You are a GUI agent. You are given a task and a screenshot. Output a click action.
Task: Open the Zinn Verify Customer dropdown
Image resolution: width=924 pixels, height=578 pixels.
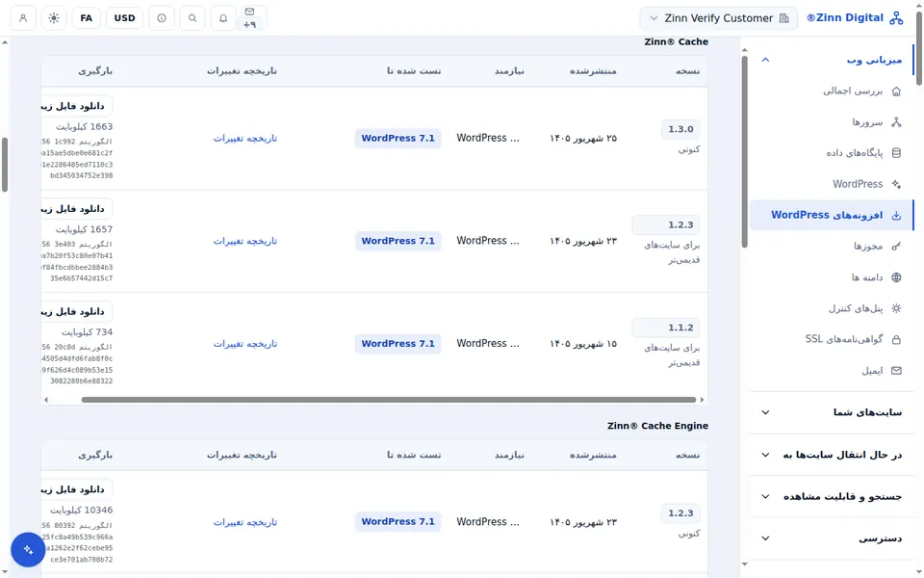click(718, 18)
